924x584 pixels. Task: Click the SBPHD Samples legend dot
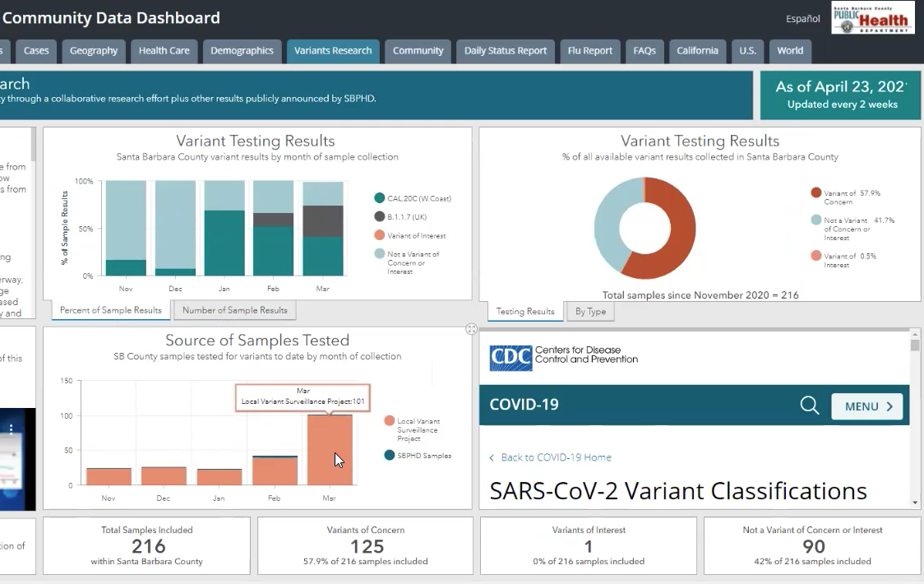(x=390, y=455)
